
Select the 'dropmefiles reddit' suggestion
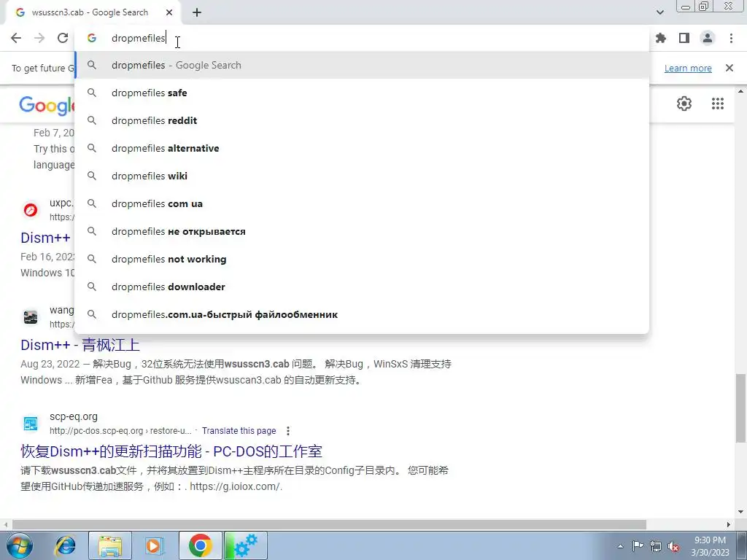tap(362, 120)
